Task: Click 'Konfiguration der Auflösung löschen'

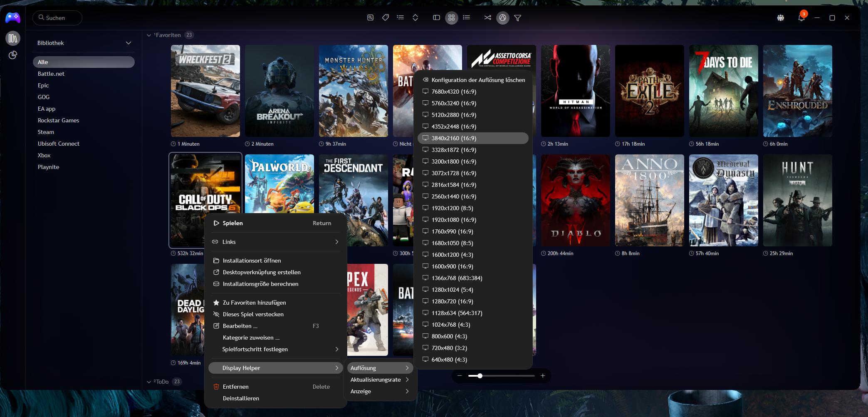Action: (x=473, y=80)
